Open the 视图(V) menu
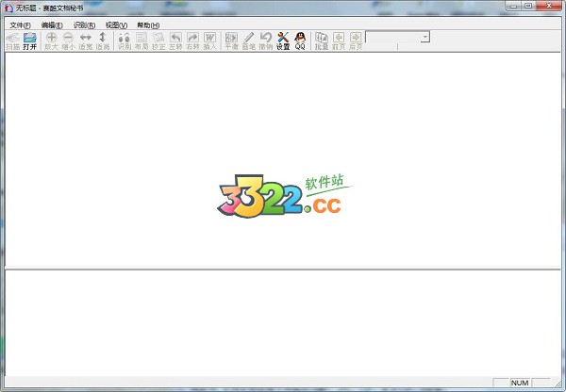Screen dimensions: 566x392 tap(116, 25)
